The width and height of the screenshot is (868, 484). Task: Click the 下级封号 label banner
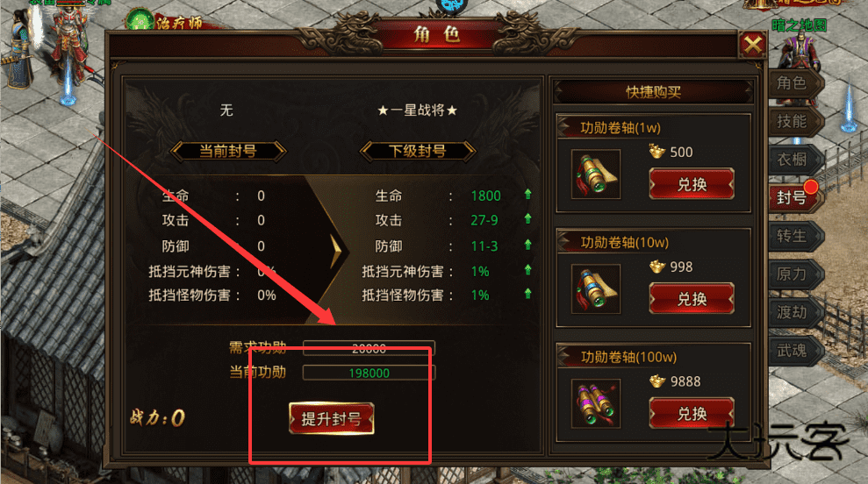pyautogui.click(x=418, y=151)
